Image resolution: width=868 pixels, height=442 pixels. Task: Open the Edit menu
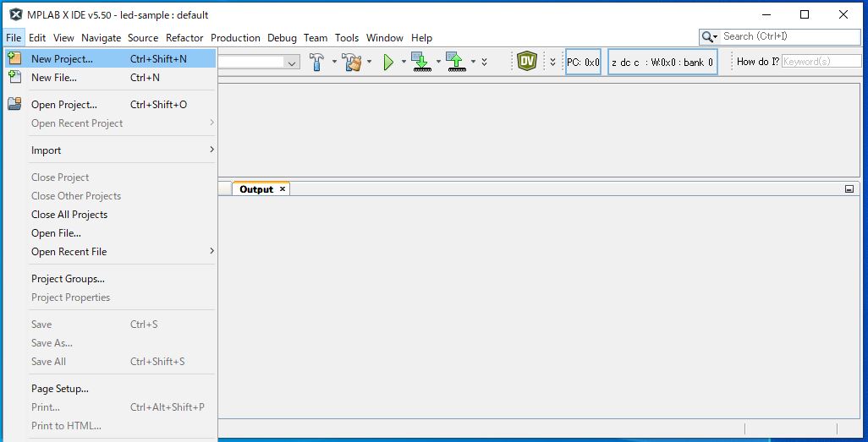37,38
